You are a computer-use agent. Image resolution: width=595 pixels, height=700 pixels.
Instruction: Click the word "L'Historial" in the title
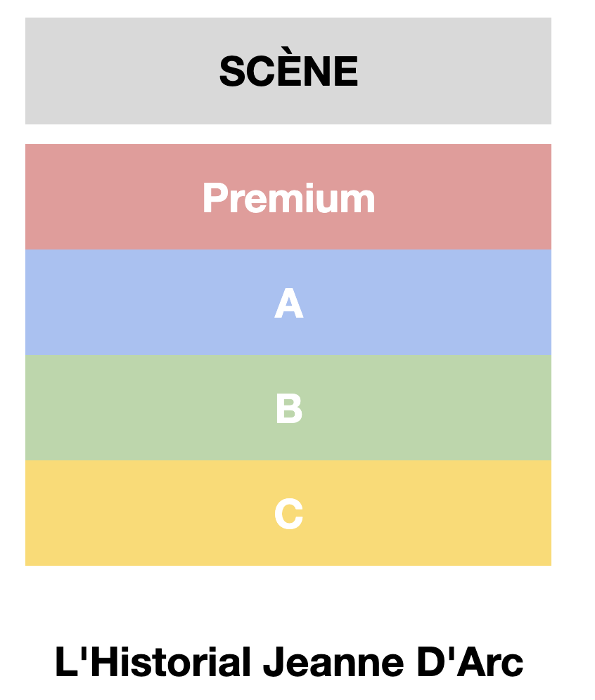click(x=153, y=663)
